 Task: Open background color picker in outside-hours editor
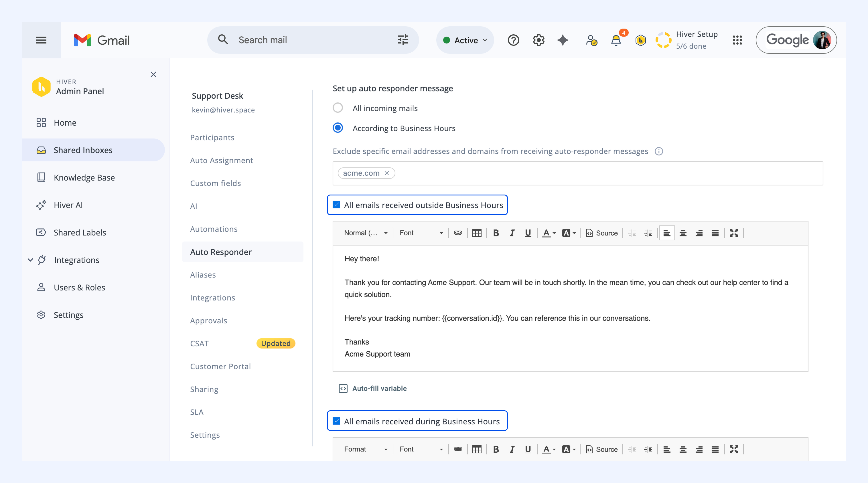click(569, 233)
